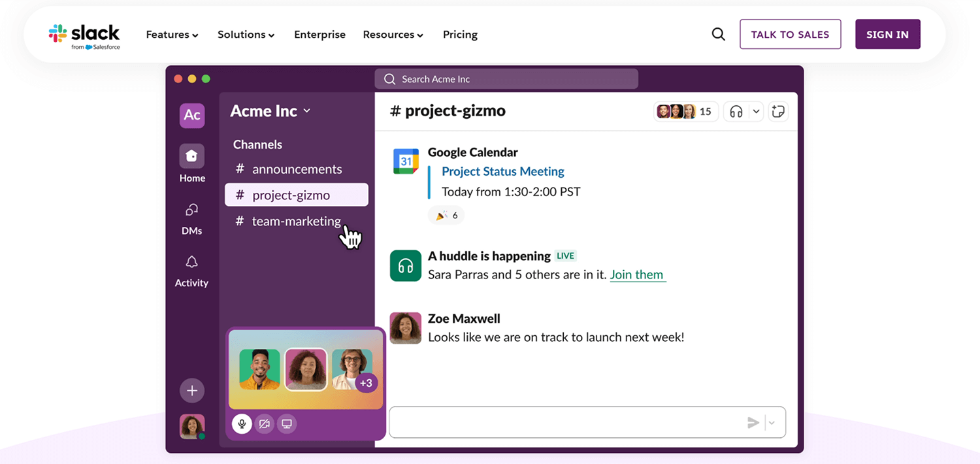This screenshot has width=980, height=464.
Task: Open Solutions dropdown menu
Action: coord(246,35)
